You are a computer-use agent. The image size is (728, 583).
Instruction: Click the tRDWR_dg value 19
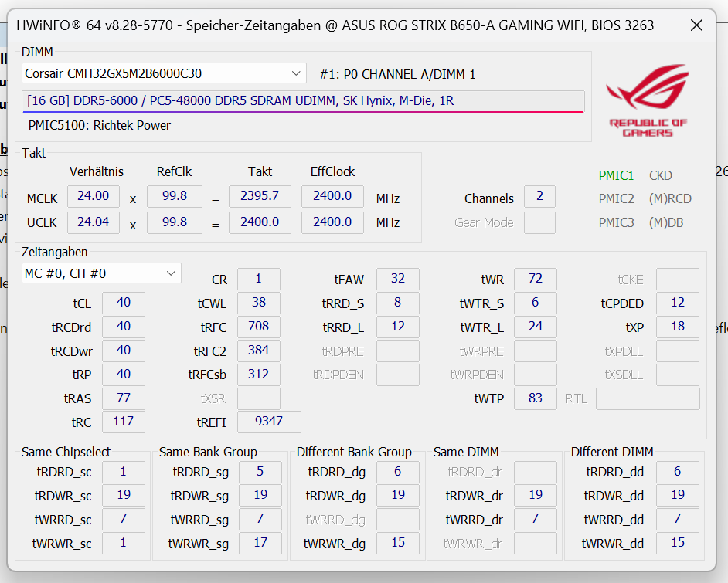(x=398, y=495)
